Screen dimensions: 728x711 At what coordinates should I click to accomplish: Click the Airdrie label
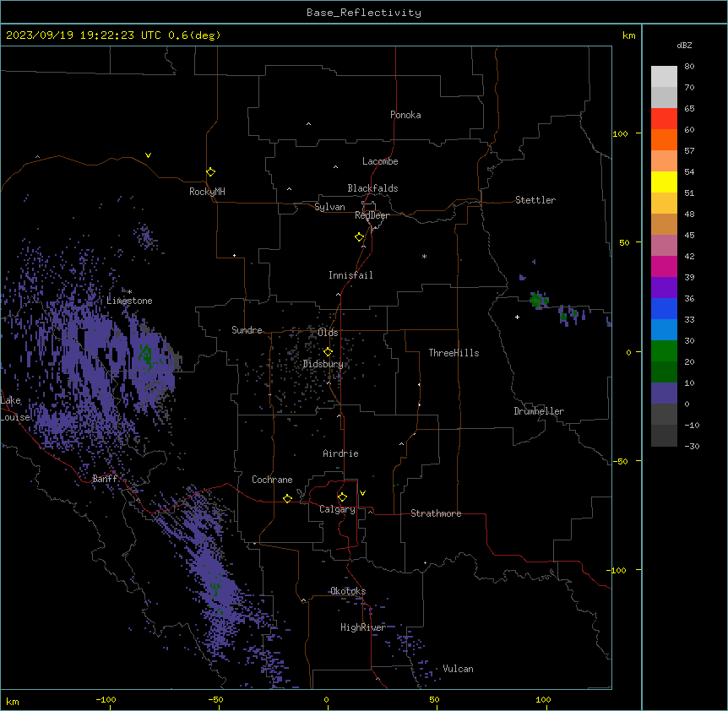coord(341,453)
